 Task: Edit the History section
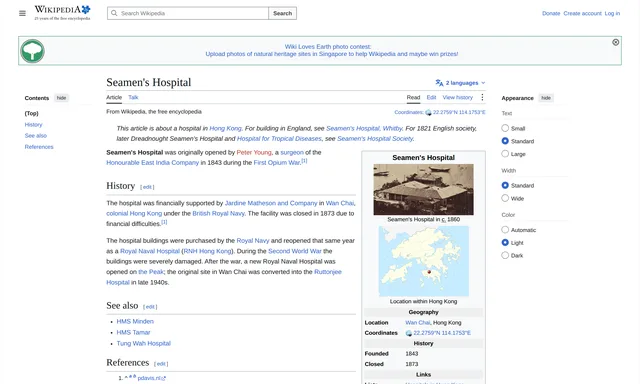click(147, 187)
